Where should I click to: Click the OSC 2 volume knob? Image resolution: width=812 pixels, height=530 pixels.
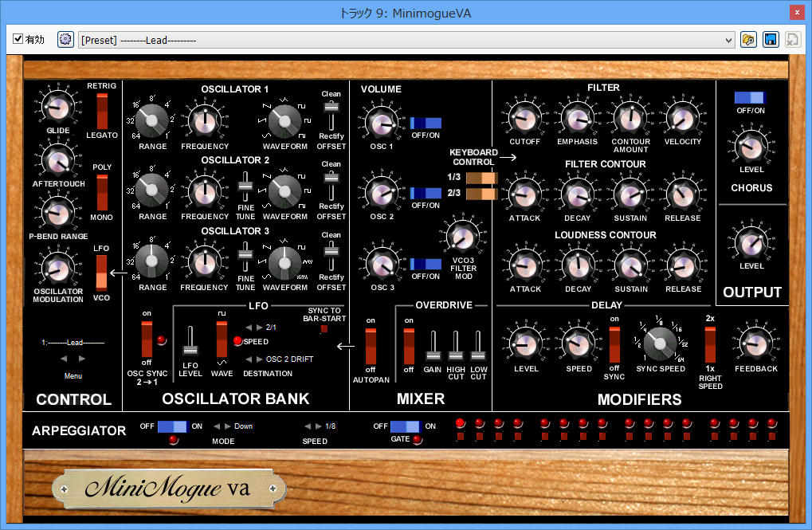tap(382, 193)
